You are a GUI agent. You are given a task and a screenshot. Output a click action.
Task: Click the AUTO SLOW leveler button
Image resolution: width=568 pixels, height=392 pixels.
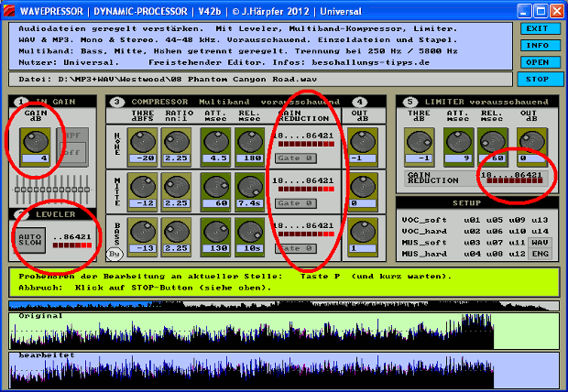tap(30, 239)
